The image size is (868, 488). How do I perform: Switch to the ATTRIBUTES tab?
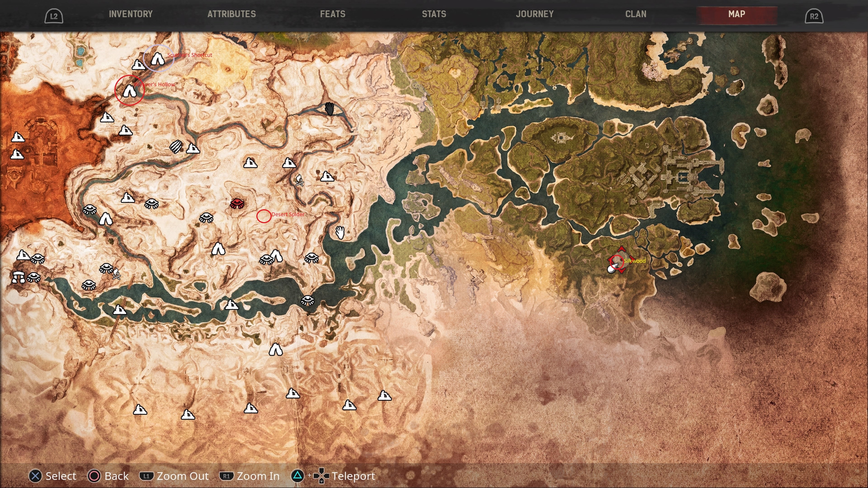click(231, 14)
